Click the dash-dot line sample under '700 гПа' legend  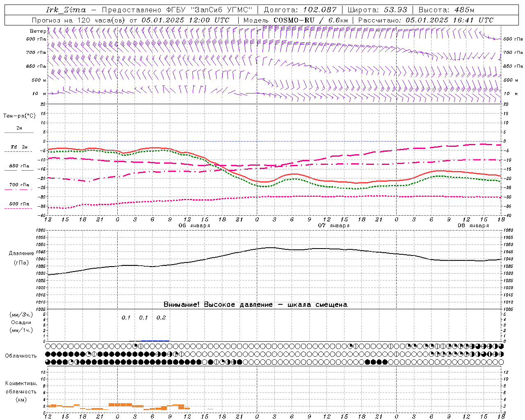(18, 189)
